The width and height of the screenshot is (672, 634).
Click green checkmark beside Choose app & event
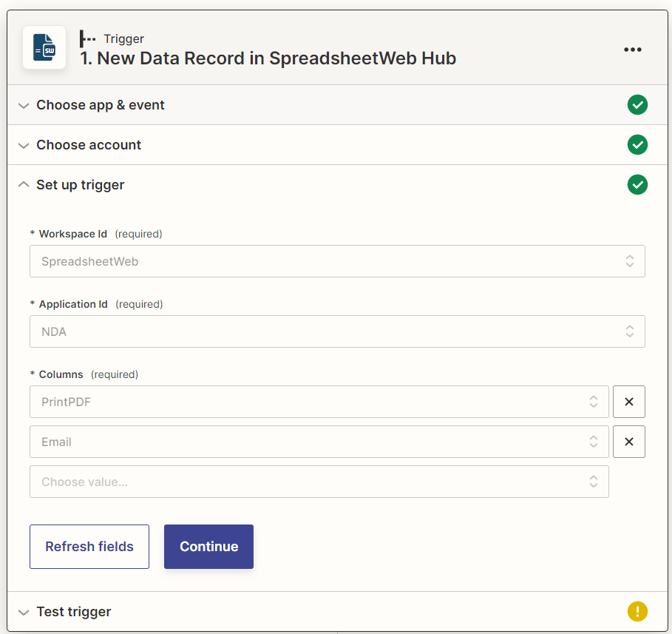point(637,104)
